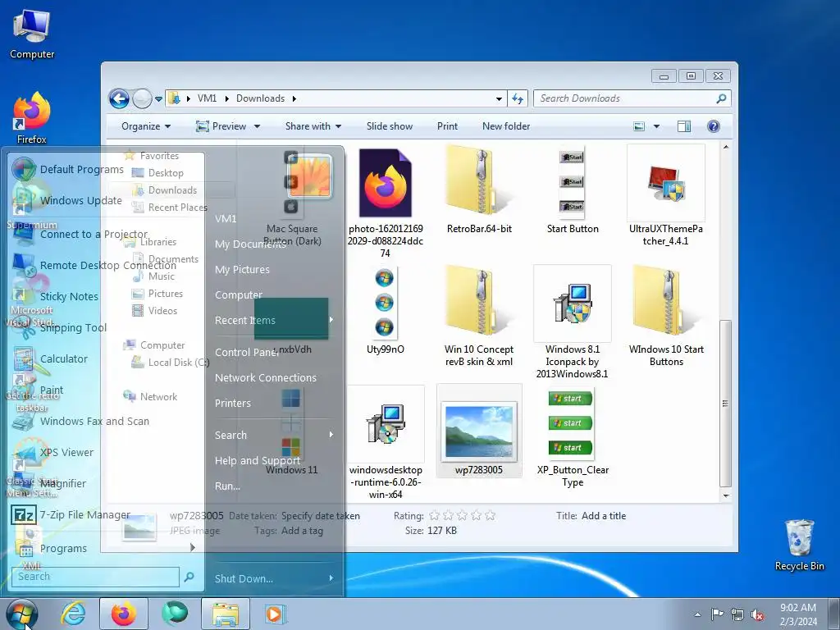Open Network Connections in Start menu
The height and width of the screenshot is (630, 840).
[x=266, y=377]
